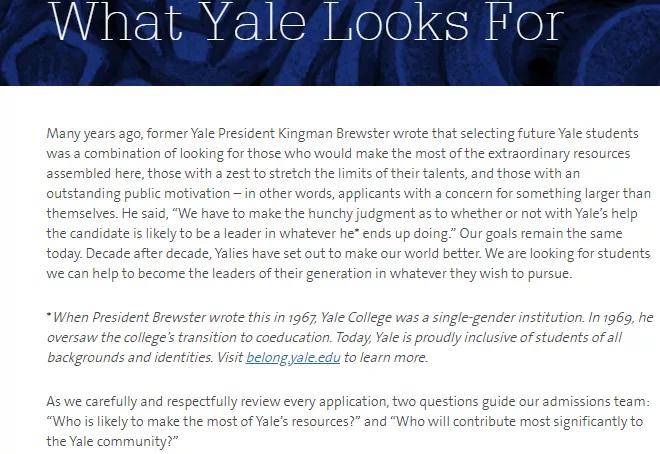
Task: Click the asterisk starting the italic footnote
Action: [49, 314]
